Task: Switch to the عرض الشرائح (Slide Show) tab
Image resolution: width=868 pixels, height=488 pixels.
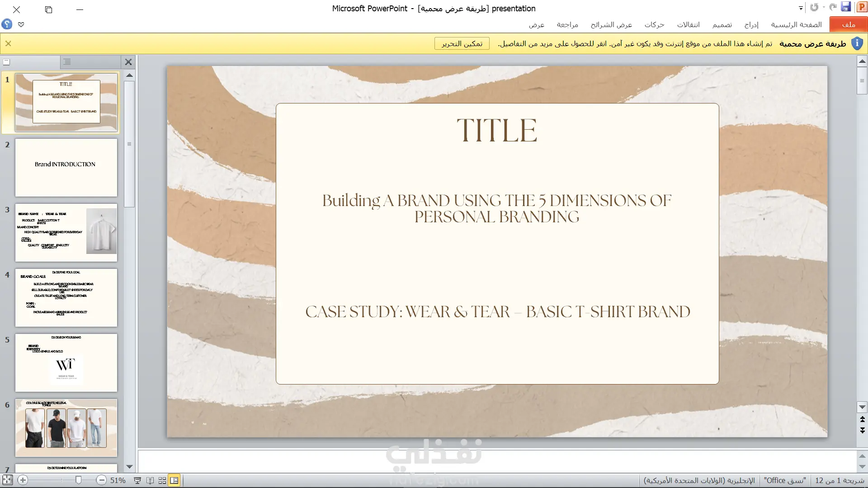Action: pos(611,24)
